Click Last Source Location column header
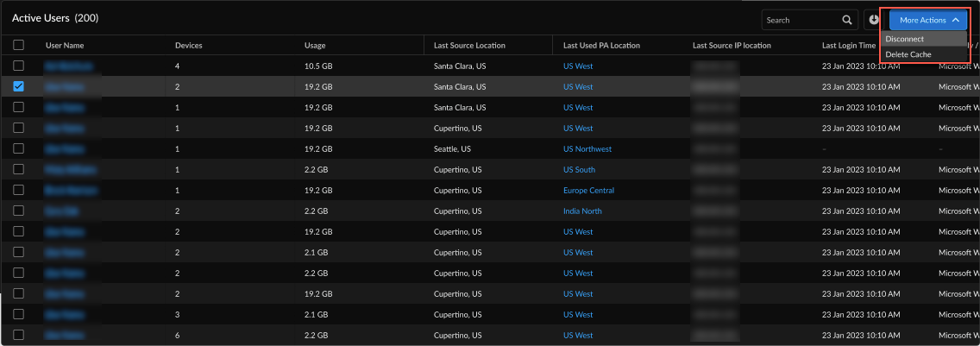 tap(469, 45)
